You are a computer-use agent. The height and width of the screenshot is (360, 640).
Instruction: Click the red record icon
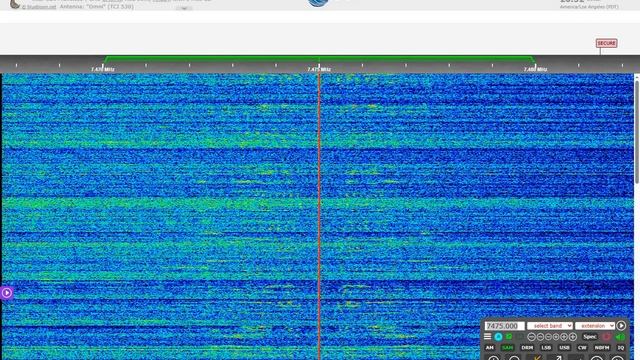coord(607,337)
